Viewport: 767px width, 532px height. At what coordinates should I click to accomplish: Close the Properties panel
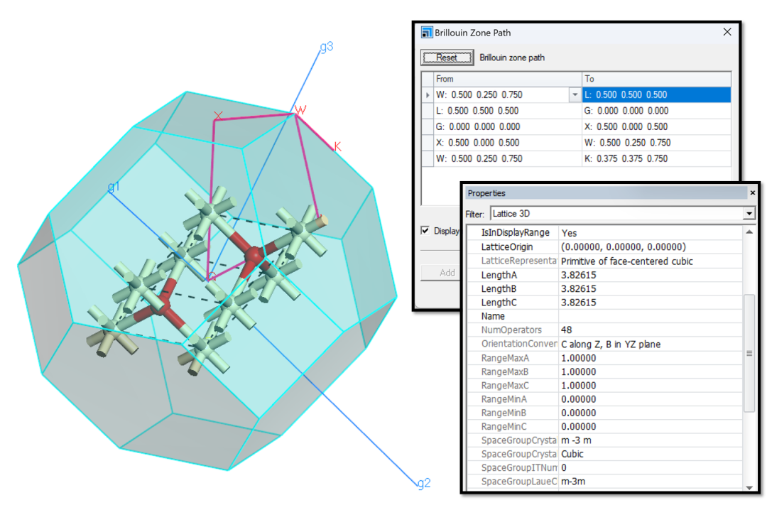point(752,192)
